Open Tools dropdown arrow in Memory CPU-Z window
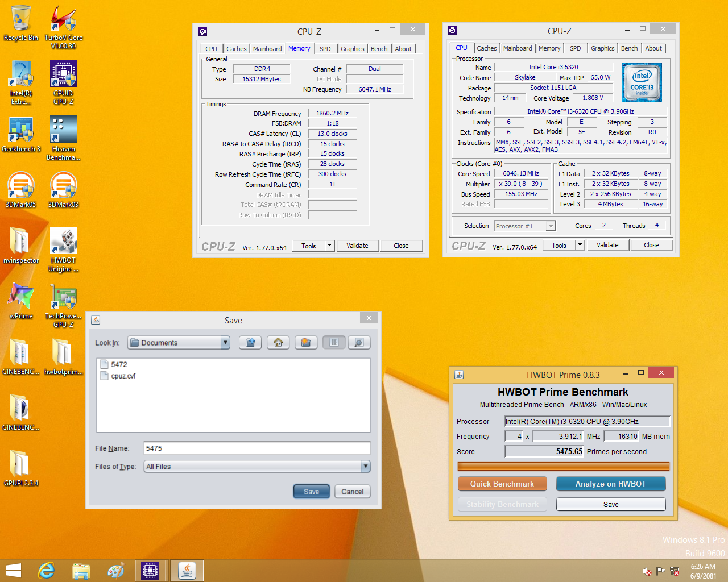This screenshot has height=582, width=728. (x=329, y=246)
